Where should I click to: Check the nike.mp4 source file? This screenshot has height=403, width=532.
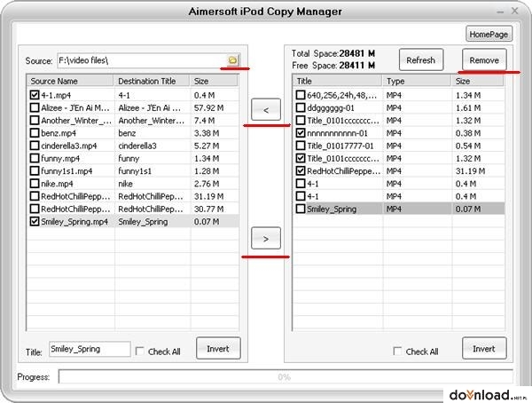[35, 184]
